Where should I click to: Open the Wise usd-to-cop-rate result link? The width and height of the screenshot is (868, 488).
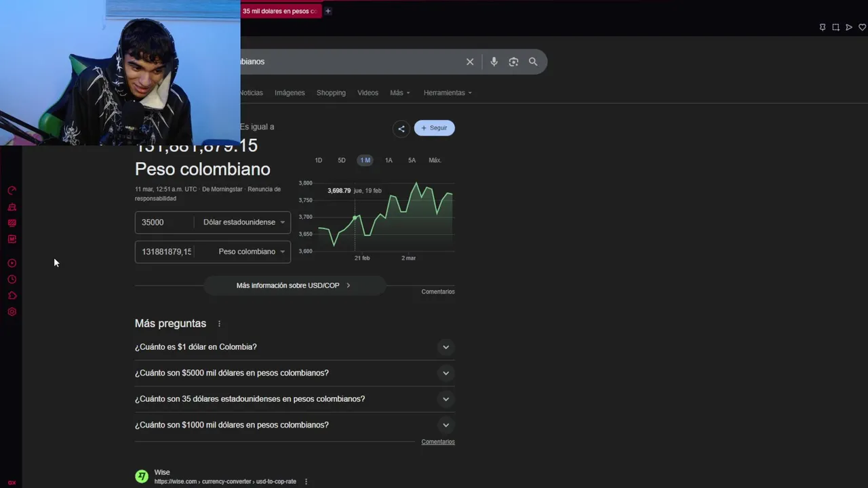[x=225, y=482]
